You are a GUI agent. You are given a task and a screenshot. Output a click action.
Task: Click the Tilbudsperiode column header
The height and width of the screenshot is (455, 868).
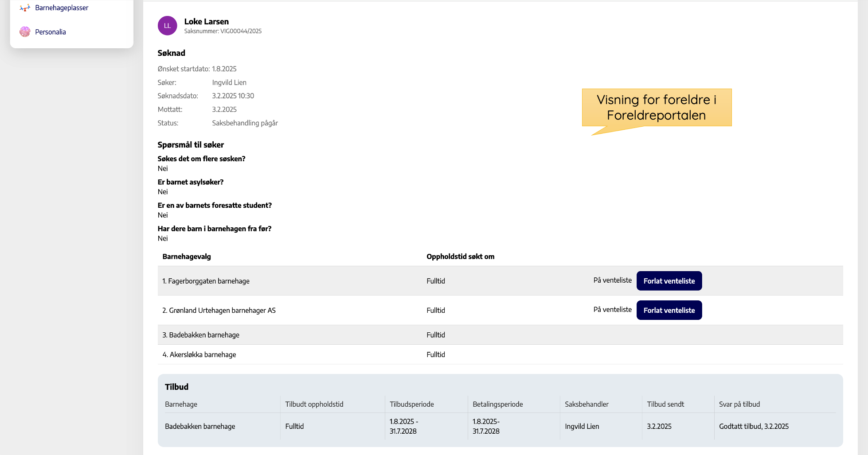[x=411, y=404]
